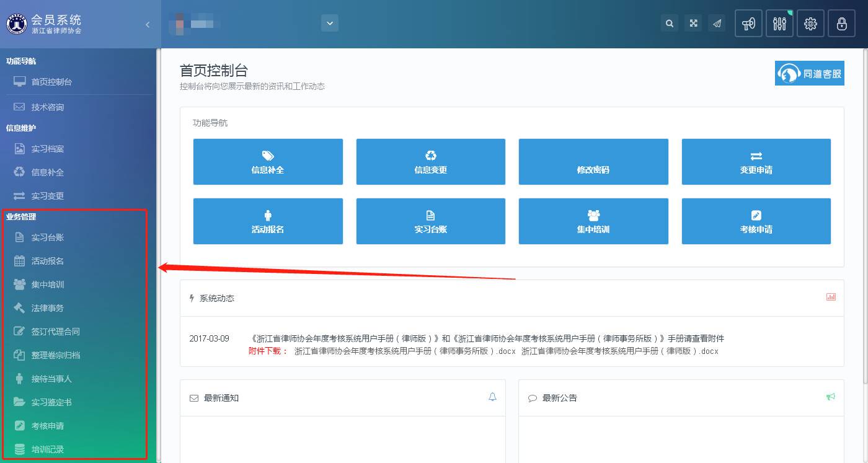
Task: Expand the user account dropdown arrow
Action: pos(330,24)
